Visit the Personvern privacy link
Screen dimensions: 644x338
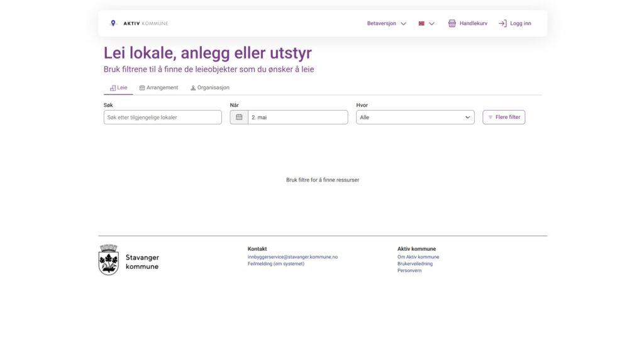(x=409, y=271)
